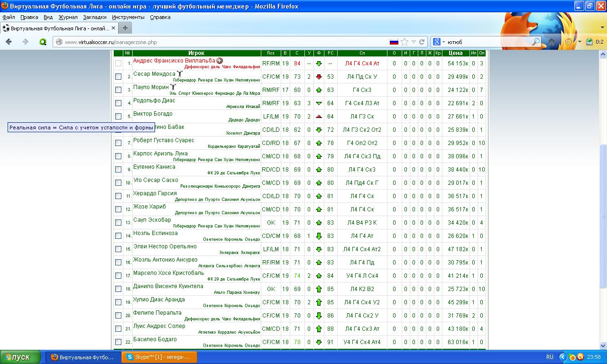Open player link Жоэль Антонио Ансурез
Screen dimensions: 607x364
point(165,260)
